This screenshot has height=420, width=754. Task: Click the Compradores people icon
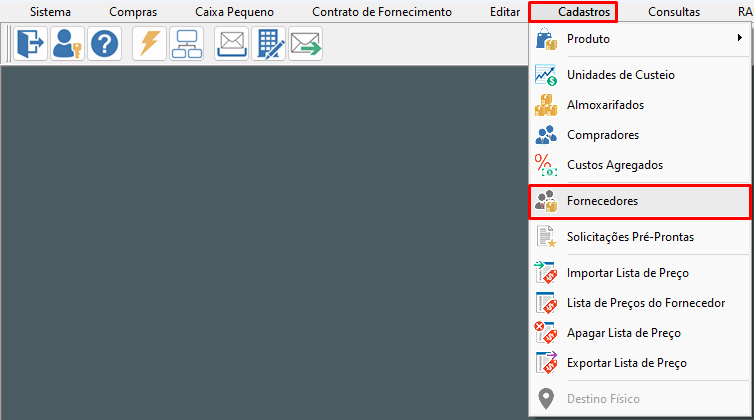(x=546, y=135)
